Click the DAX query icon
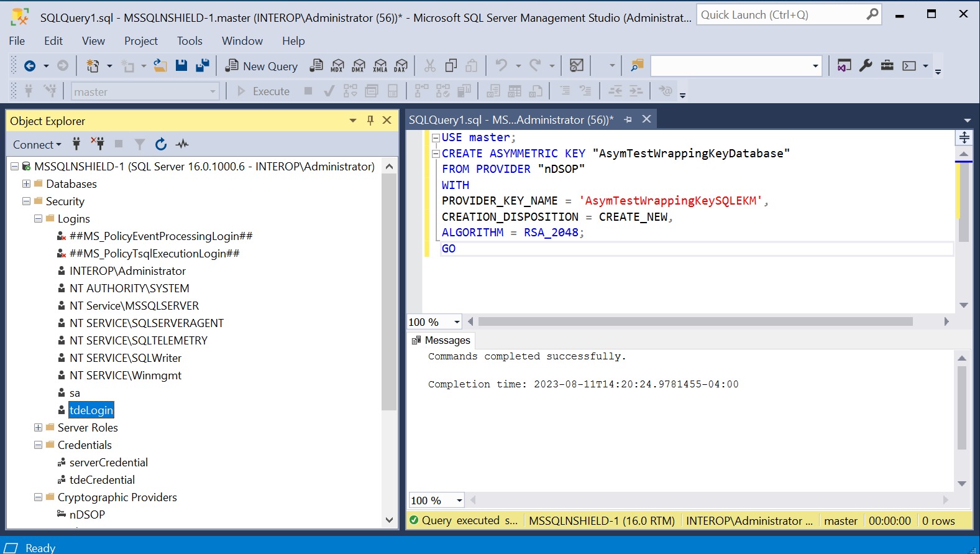 (401, 66)
